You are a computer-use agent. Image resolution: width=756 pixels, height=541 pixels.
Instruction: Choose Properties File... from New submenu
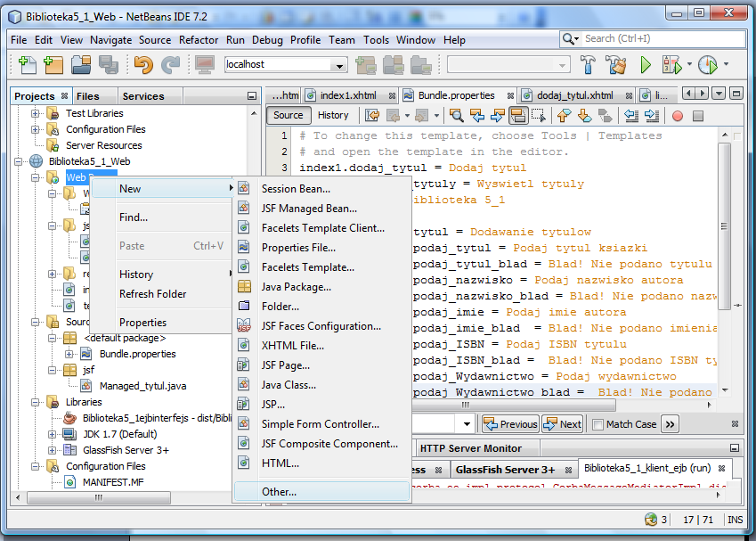click(321, 248)
